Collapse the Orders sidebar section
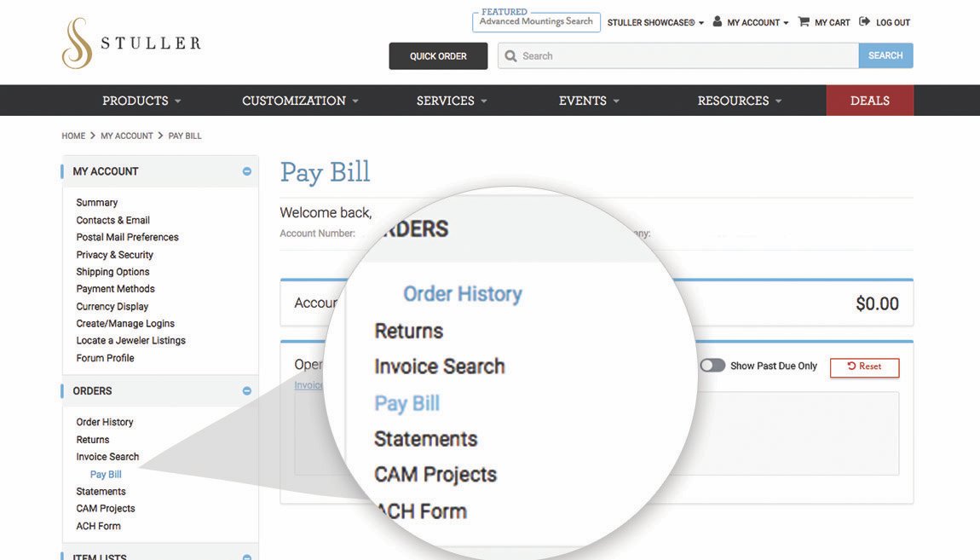Screen dimensions: 980x560 247,390
